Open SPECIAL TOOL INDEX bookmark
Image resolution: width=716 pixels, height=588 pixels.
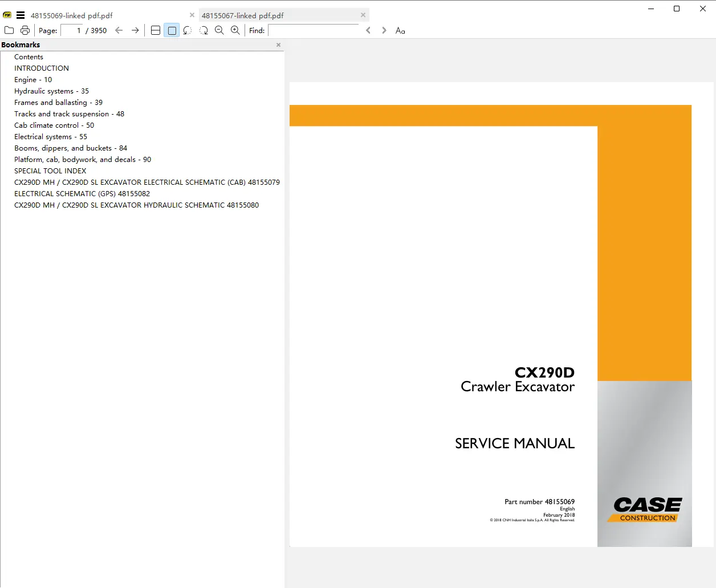[50, 171]
